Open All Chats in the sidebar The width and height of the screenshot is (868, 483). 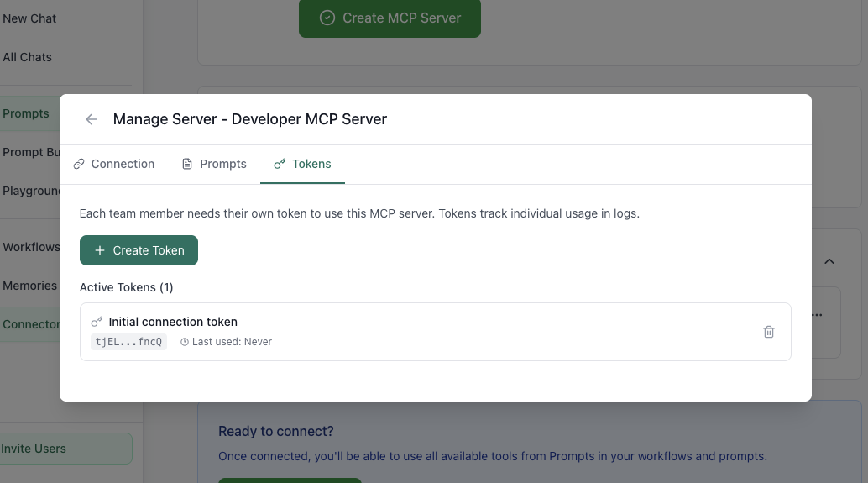pyautogui.click(x=27, y=57)
